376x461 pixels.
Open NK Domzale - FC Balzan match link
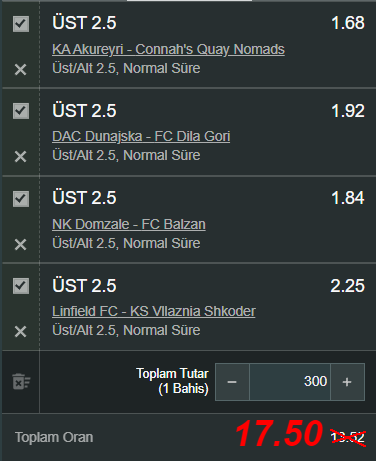129,224
